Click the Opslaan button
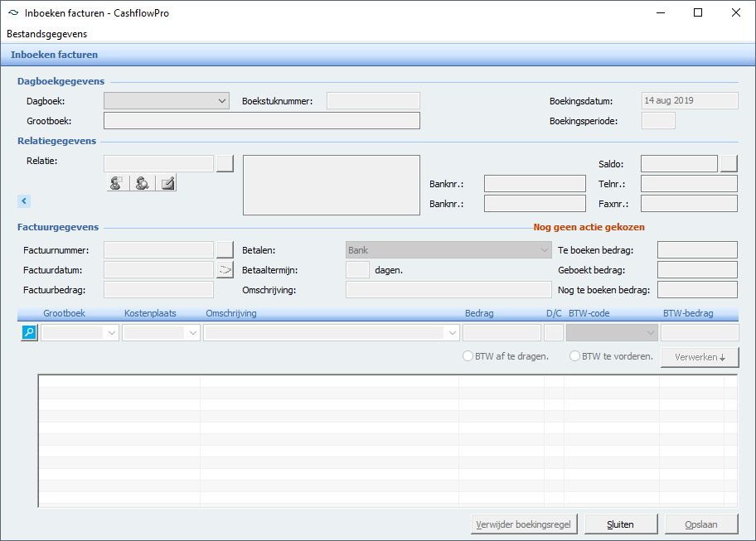 [701, 524]
